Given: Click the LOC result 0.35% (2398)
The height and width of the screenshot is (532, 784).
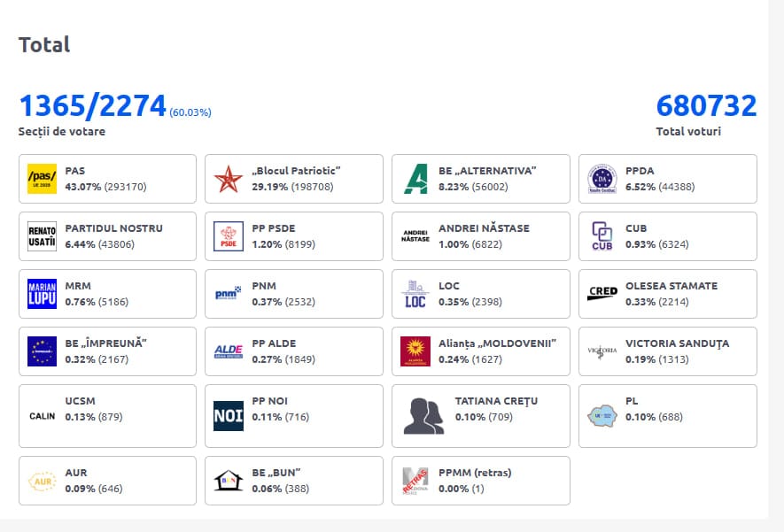Looking at the screenshot, I should [x=470, y=302].
